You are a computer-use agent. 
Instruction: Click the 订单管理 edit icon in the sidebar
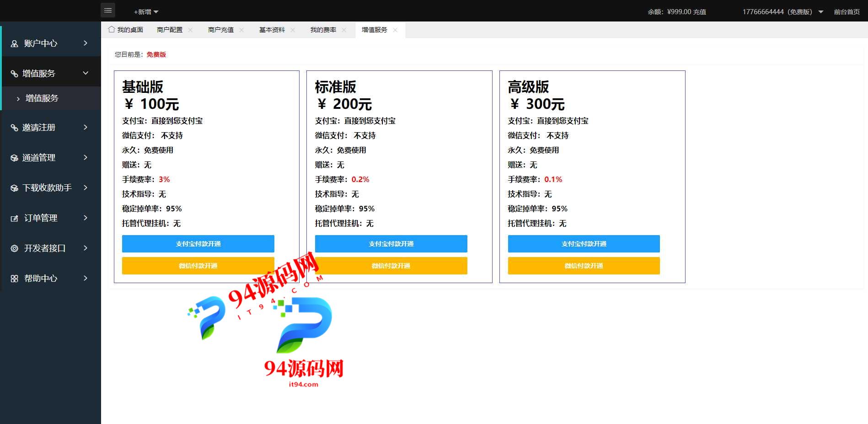point(15,218)
